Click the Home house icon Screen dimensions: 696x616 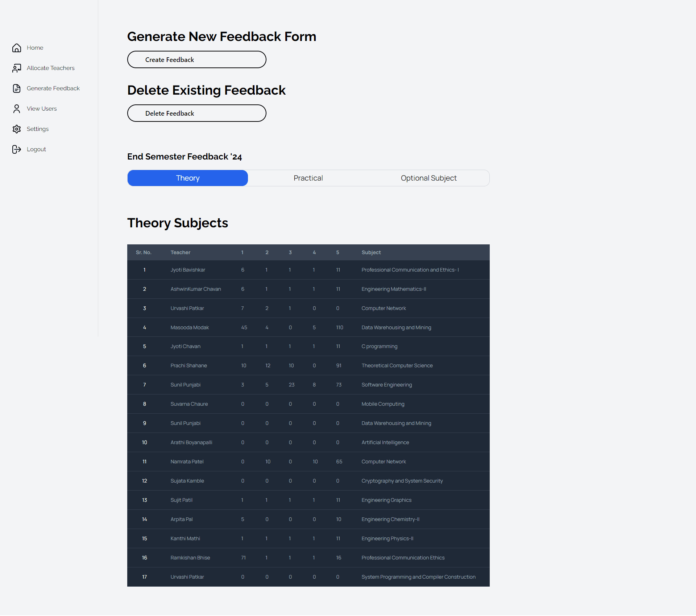[x=17, y=48]
